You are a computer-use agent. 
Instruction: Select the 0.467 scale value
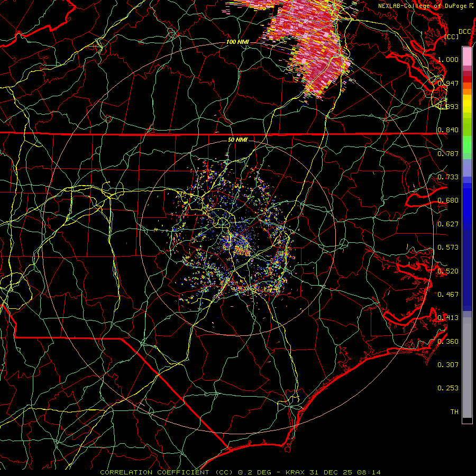click(x=448, y=295)
